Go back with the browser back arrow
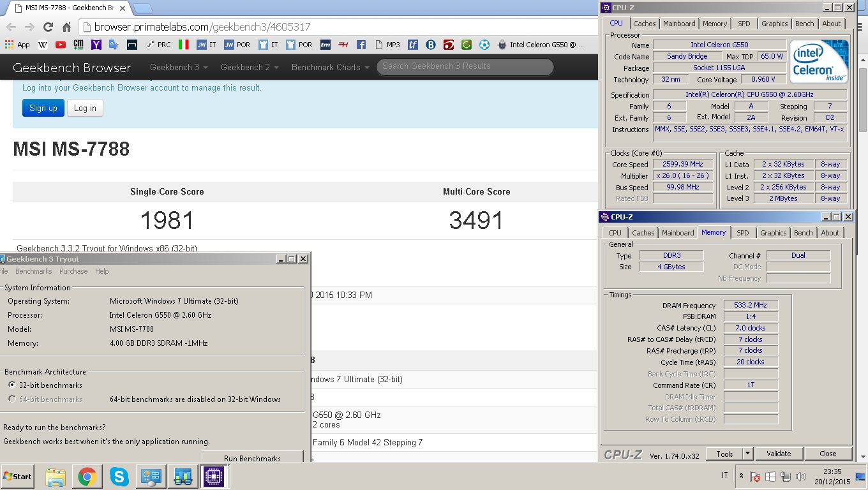This screenshot has height=490, width=868. (11, 27)
